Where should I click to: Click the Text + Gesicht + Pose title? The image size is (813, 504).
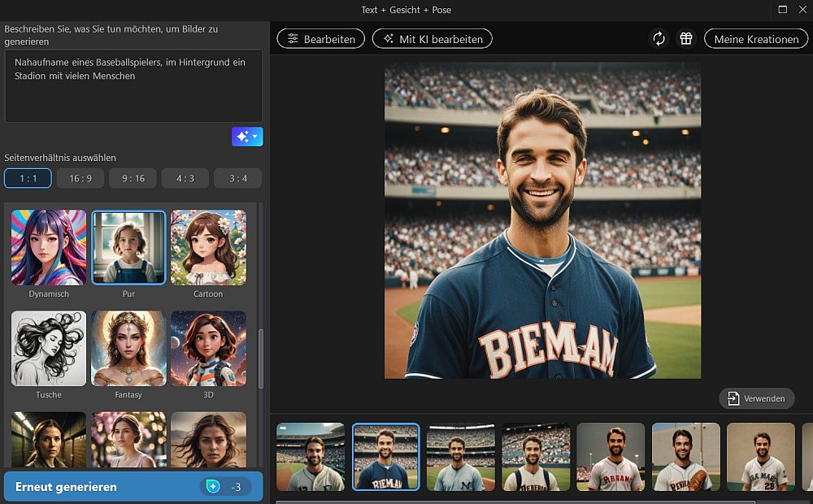[406, 10]
